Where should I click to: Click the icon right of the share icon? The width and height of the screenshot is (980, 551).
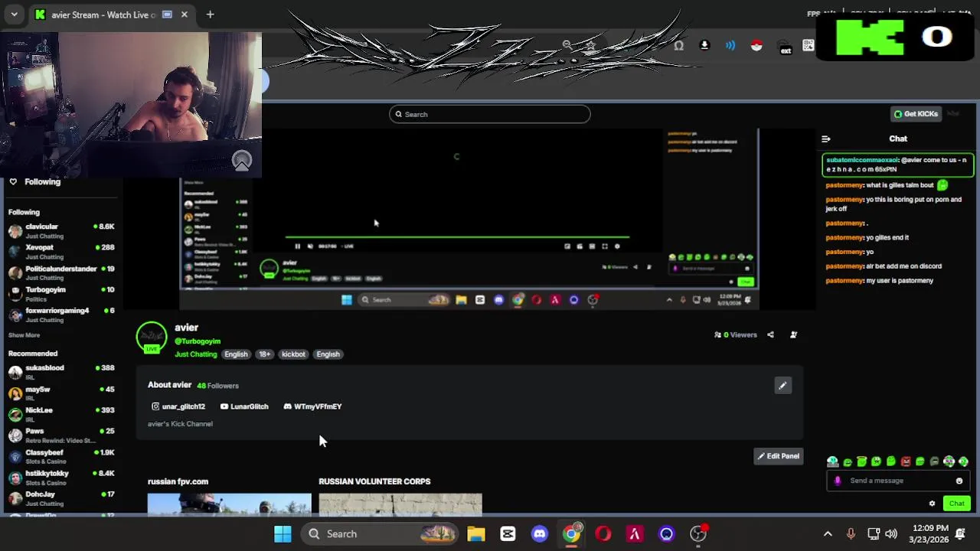tap(793, 334)
